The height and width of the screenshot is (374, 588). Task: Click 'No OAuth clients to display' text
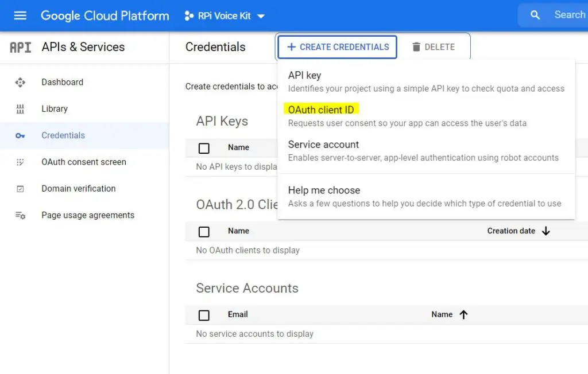(248, 250)
